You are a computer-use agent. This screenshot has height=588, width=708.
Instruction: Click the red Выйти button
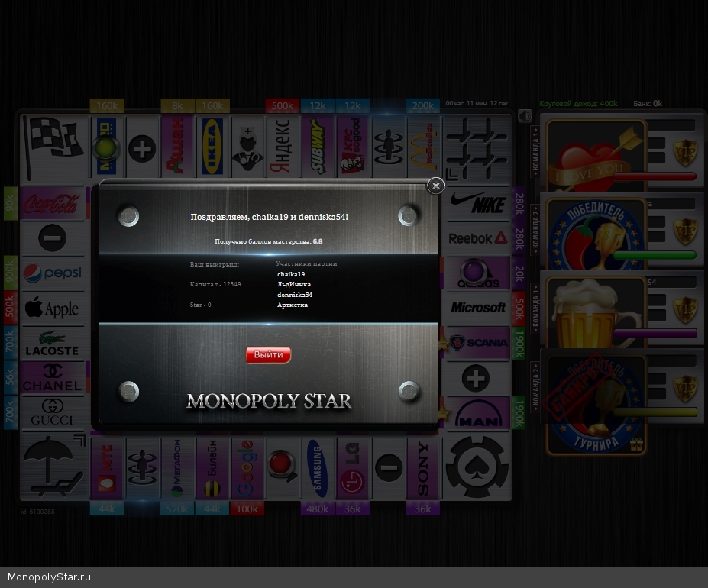(268, 355)
